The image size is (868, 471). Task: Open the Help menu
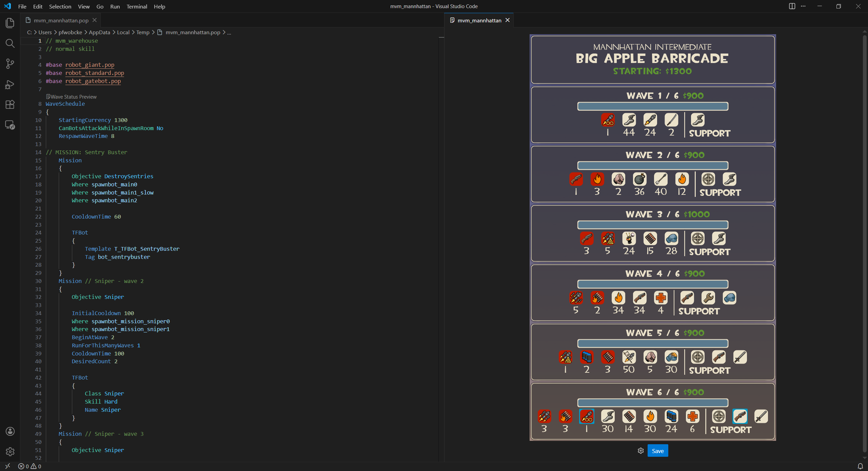coord(159,6)
